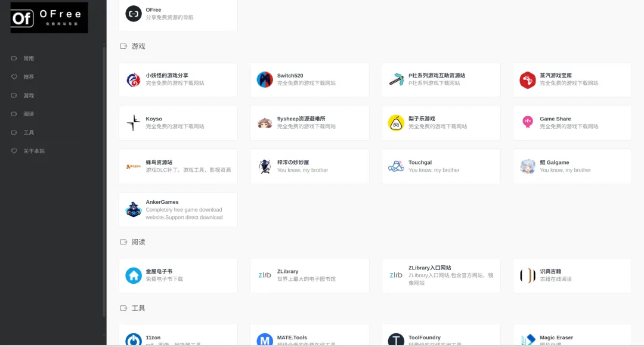The width and height of the screenshot is (644, 347).
Task: Click the title text "flysheep资源避难所"
Action: click(301, 119)
